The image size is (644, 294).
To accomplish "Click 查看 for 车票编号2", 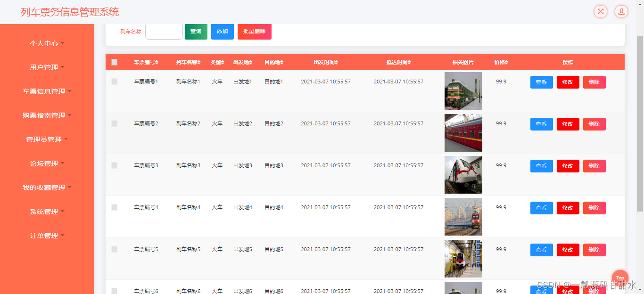I will (x=542, y=124).
